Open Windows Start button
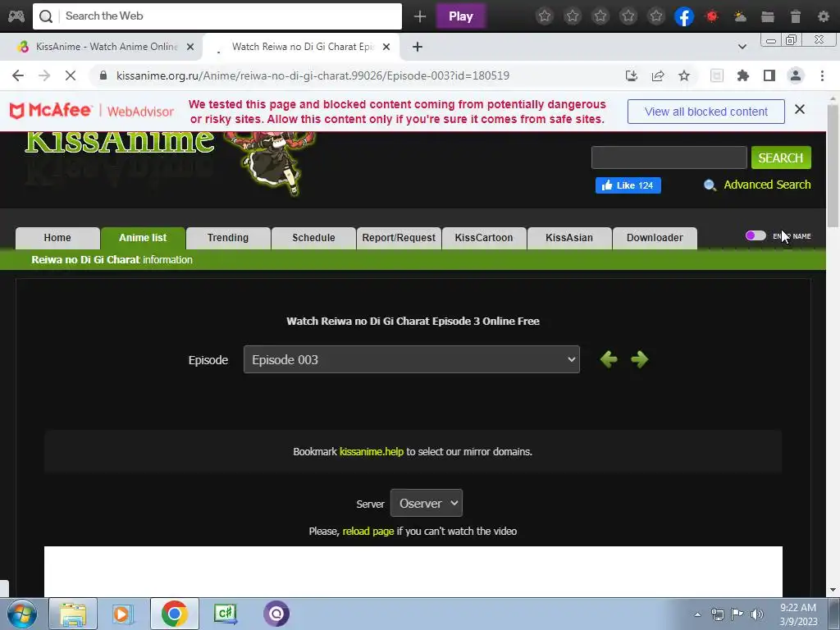Screen dimensions: 840x630 point(21,614)
